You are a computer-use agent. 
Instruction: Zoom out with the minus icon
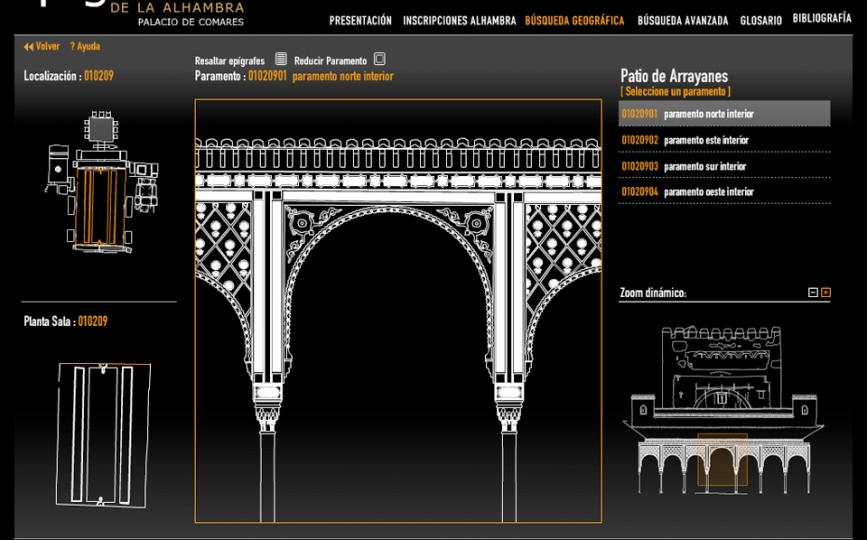click(x=813, y=292)
